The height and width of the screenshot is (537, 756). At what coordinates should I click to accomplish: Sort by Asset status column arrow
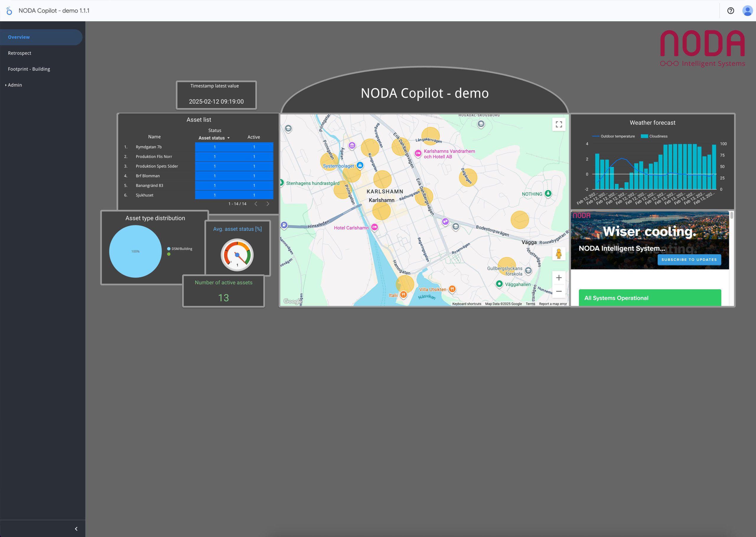pos(228,138)
